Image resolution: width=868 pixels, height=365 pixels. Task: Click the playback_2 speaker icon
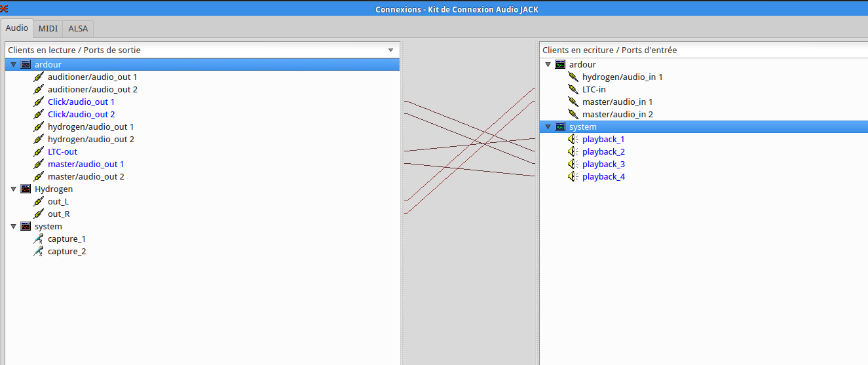click(x=573, y=152)
